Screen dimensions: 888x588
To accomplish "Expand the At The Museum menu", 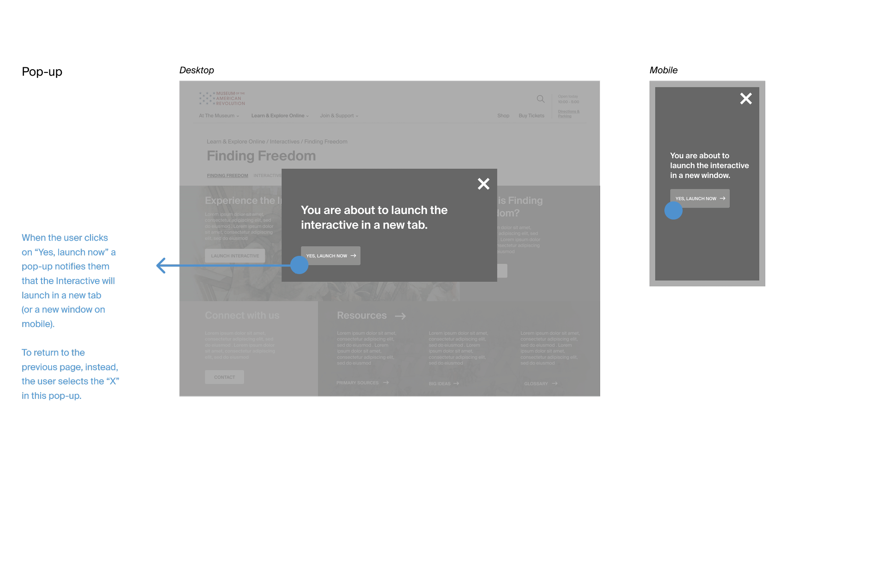I will (x=219, y=116).
